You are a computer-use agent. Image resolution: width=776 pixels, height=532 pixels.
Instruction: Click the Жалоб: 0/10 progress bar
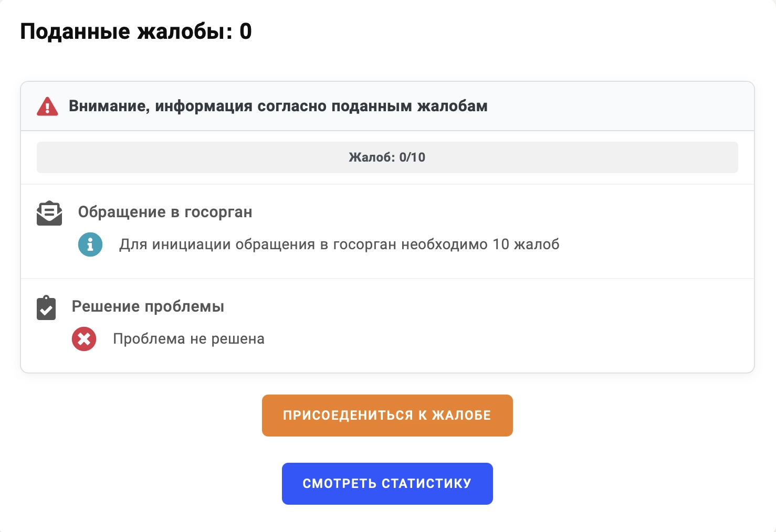pos(387,157)
